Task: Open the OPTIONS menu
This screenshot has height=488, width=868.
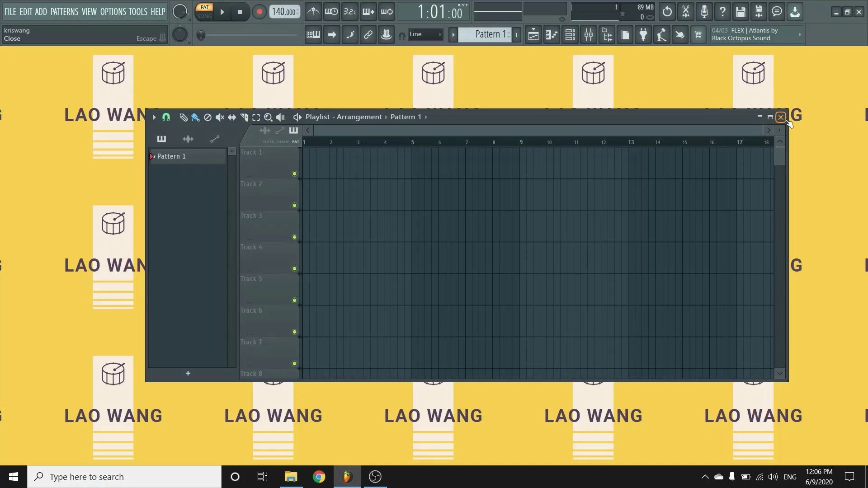Action: click(x=114, y=12)
